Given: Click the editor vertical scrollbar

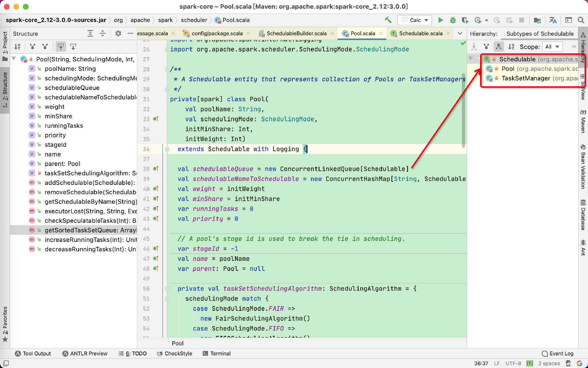Looking at the screenshot, I should point(463,110).
